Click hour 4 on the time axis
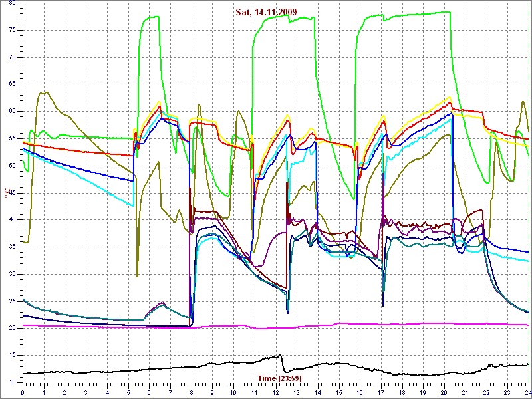 [107, 393]
